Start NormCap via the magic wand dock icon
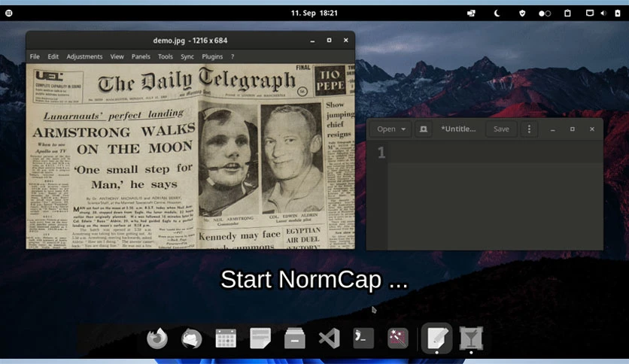Screen dimensions: 629x364 click(x=398, y=338)
